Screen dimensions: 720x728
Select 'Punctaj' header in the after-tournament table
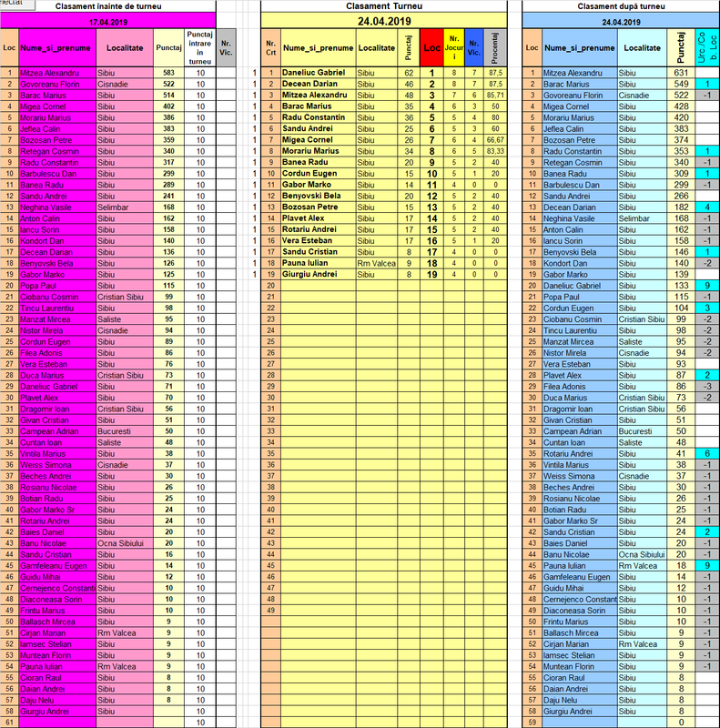(x=681, y=48)
